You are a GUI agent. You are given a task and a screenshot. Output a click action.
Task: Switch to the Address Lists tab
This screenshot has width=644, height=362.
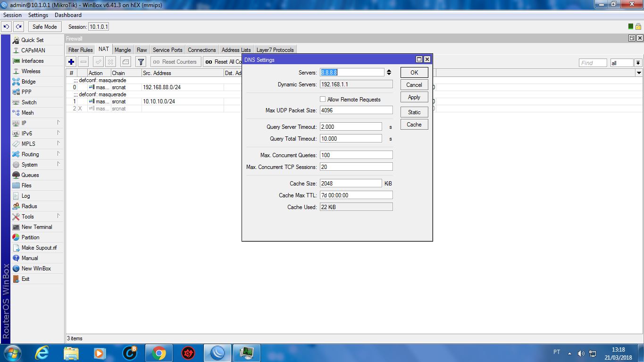click(x=236, y=50)
